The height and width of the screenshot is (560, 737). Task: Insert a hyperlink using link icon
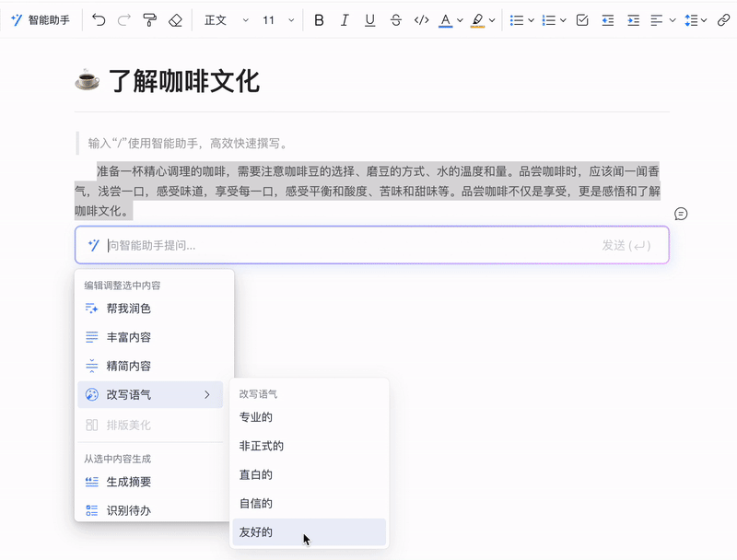pos(723,20)
